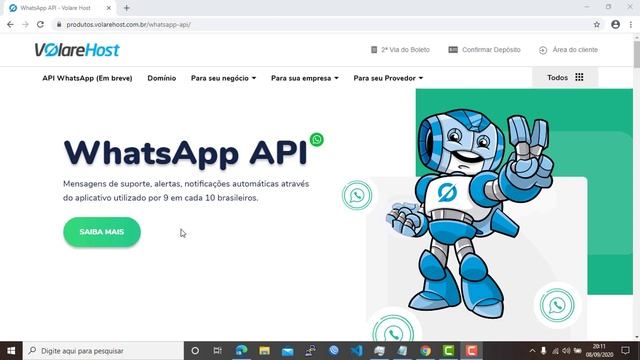Click the Todos button
The width and height of the screenshot is (640, 360).
point(565,77)
